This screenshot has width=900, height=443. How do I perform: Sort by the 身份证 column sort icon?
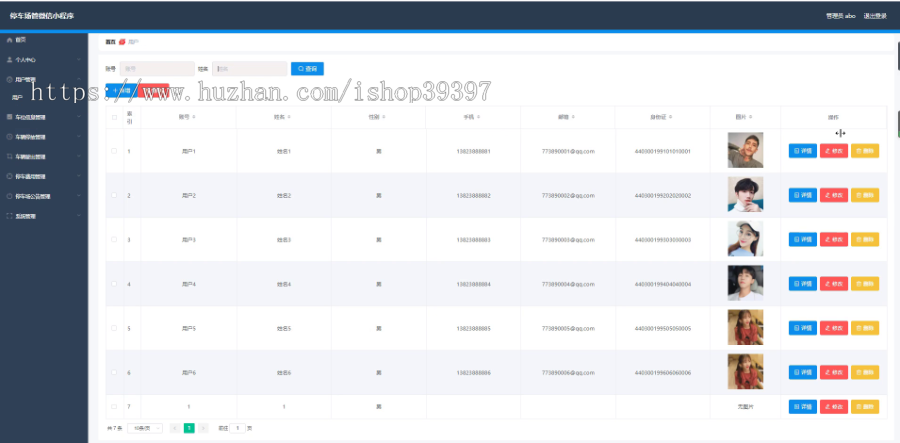tap(670, 117)
